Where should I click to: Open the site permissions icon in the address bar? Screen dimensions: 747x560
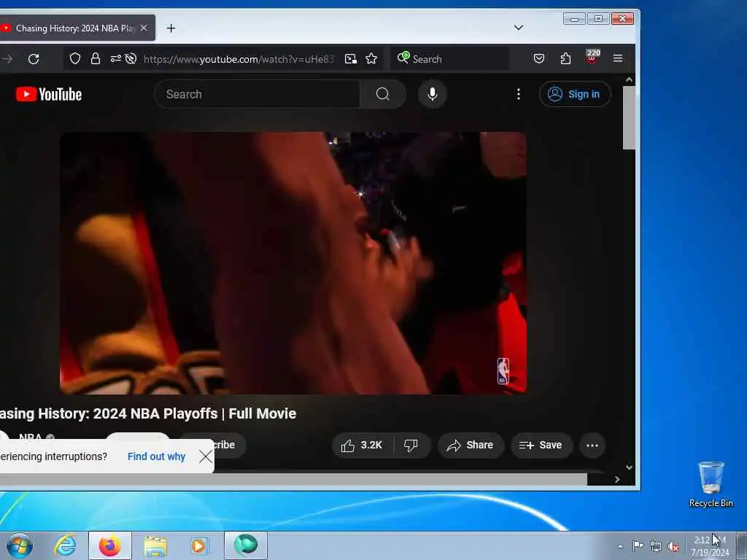click(x=116, y=58)
